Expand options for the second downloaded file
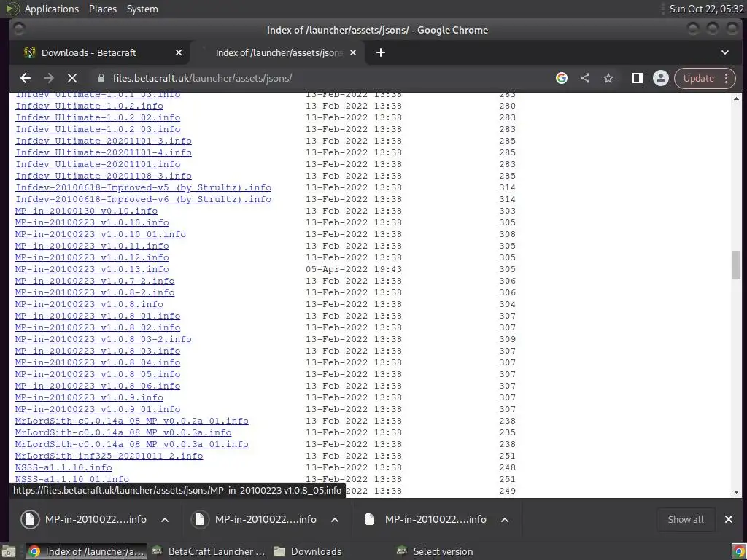 coord(335,519)
